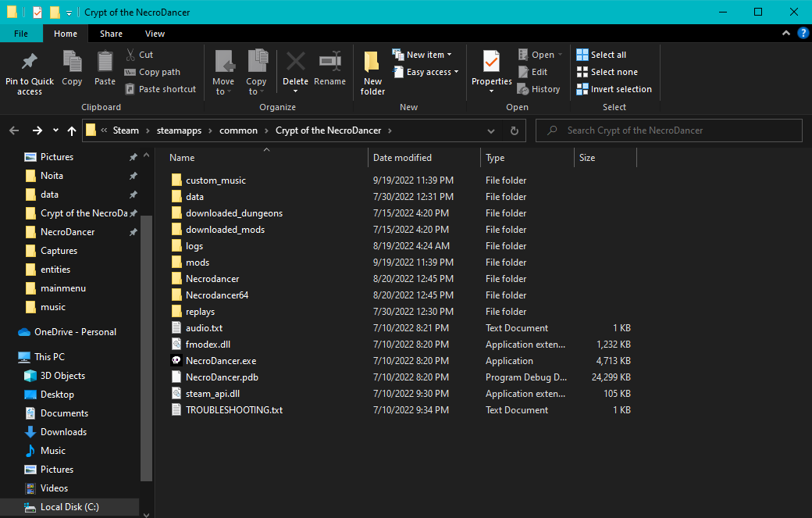Image resolution: width=812 pixels, height=518 pixels.
Task: Click the Search Crypt of the NecroDancer box
Action: 669,130
